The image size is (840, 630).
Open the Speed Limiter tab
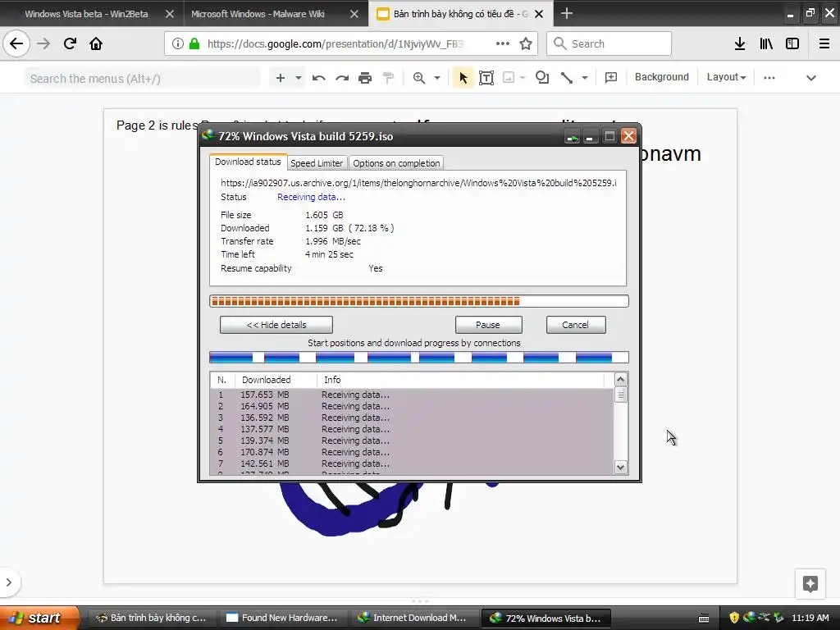317,163
